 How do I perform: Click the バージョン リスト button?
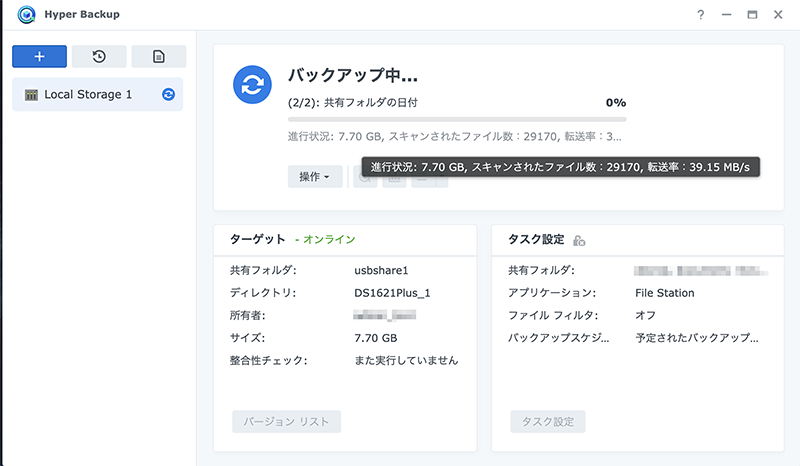coord(286,421)
